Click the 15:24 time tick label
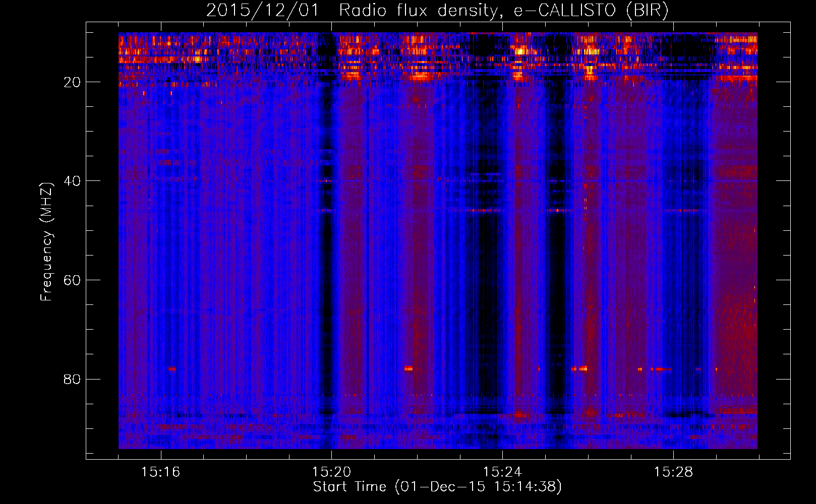 (x=502, y=472)
